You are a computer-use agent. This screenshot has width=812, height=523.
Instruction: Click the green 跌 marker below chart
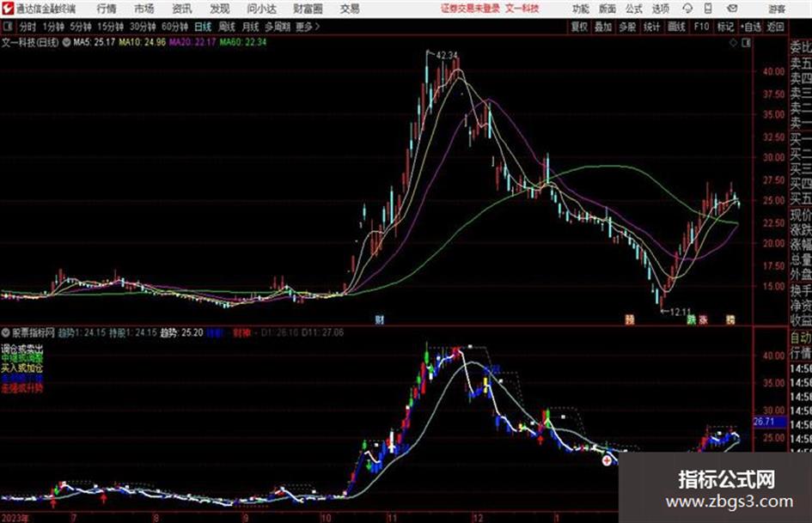coord(691,320)
